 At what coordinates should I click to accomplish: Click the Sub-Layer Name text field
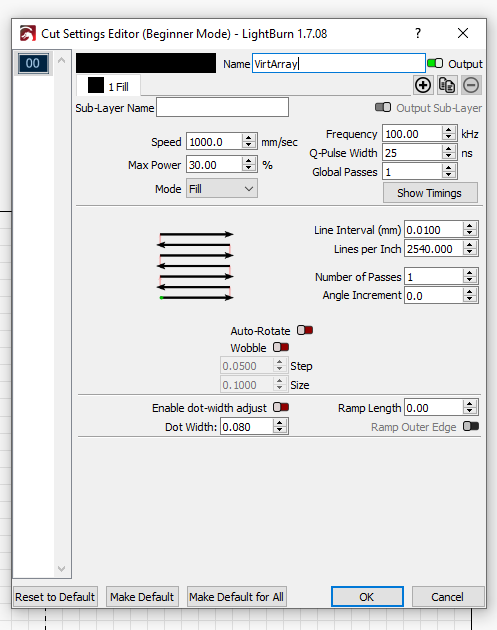[222, 107]
